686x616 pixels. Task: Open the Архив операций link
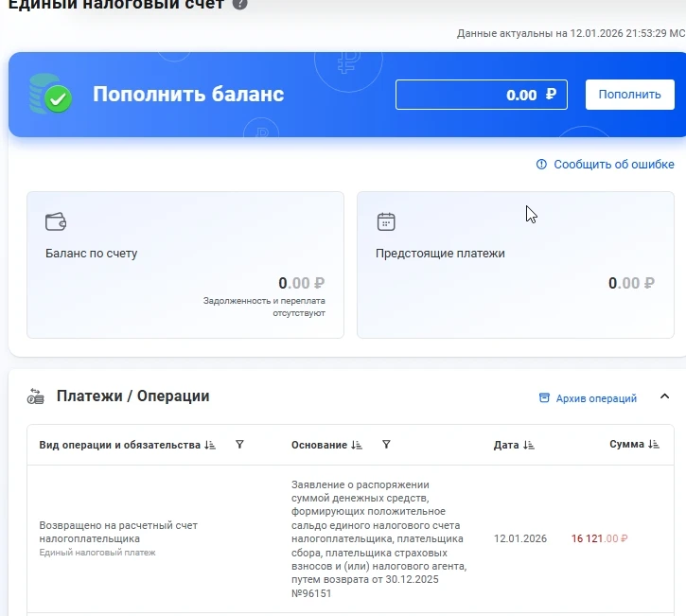pyautogui.click(x=596, y=398)
